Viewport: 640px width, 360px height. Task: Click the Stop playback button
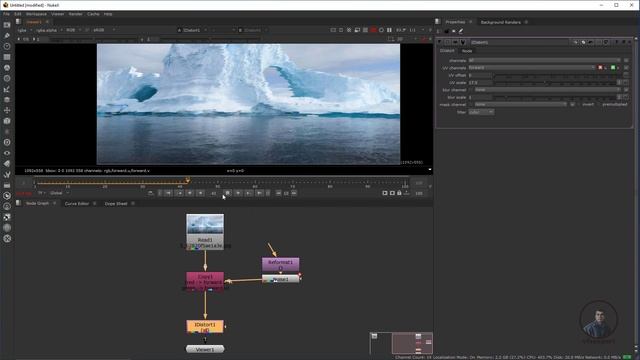pos(228,193)
